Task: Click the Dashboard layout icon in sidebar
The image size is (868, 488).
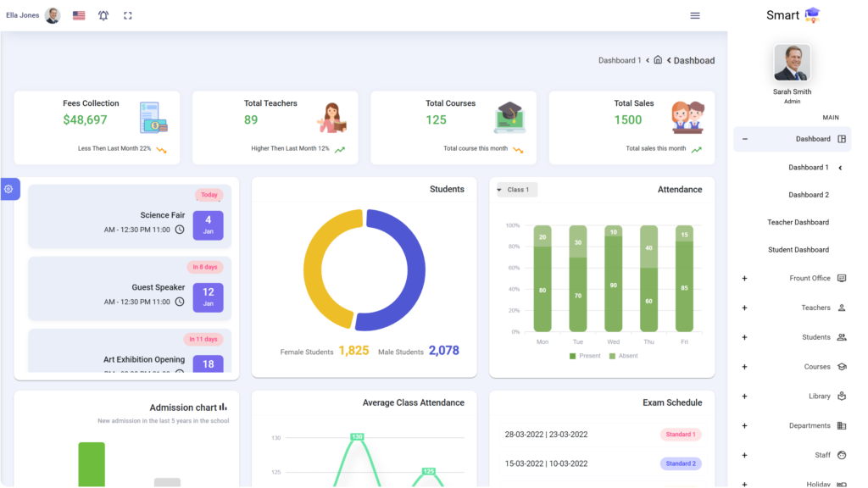Action: 842,139
